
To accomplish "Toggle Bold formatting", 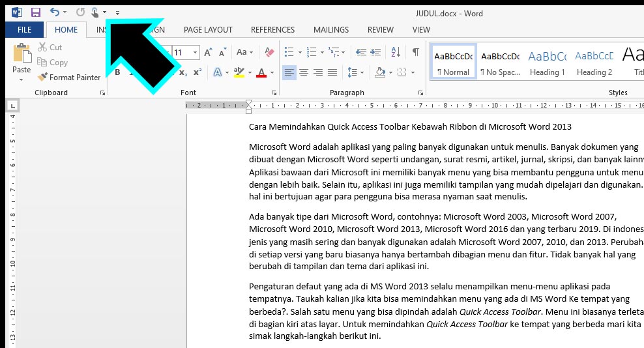I will pos(117,72).
